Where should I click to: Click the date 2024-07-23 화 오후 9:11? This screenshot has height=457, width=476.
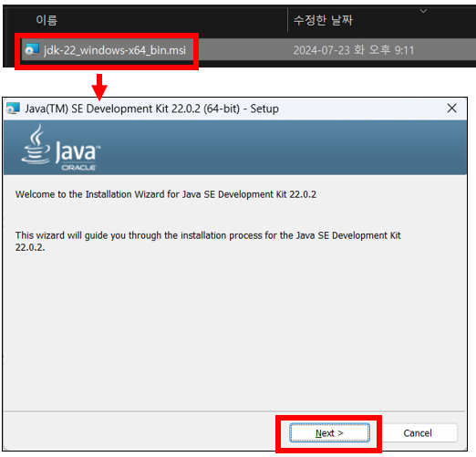pos(354,50)
